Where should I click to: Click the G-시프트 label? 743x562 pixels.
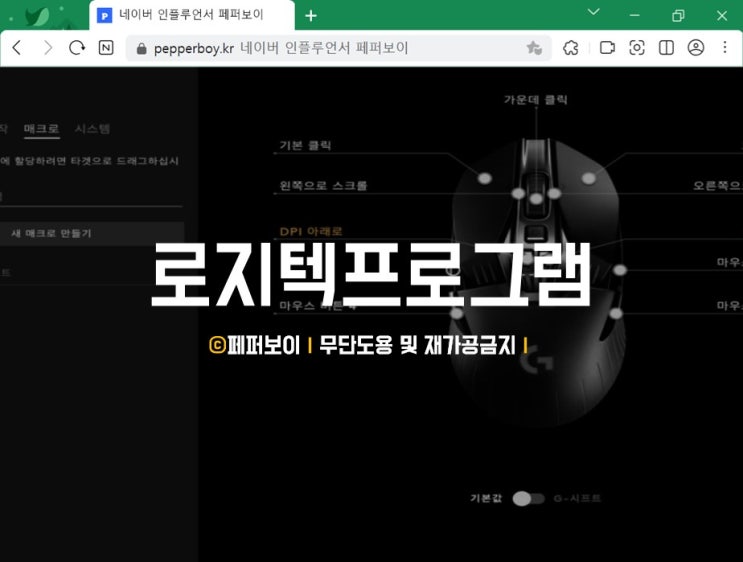click(x=577, y=499)
